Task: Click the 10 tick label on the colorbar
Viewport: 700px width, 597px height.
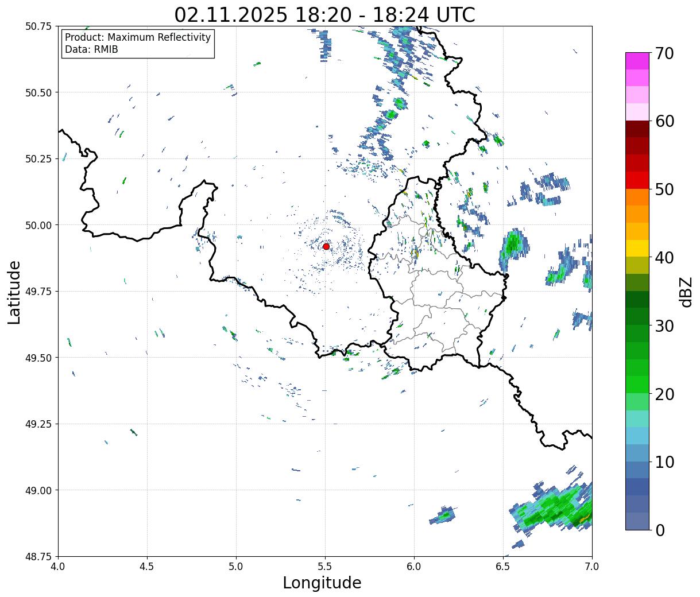Action: (664, 462)
